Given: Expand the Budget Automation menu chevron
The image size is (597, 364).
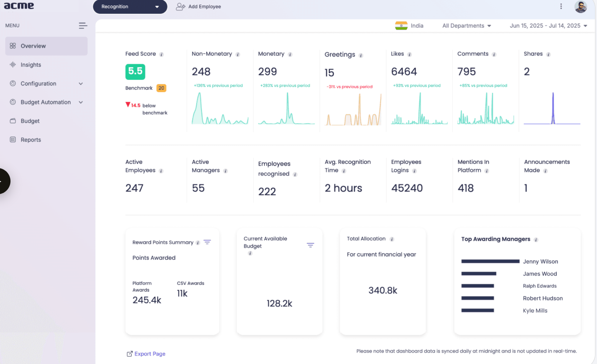Looking at the screenshot, I should [x=81, y=102].
